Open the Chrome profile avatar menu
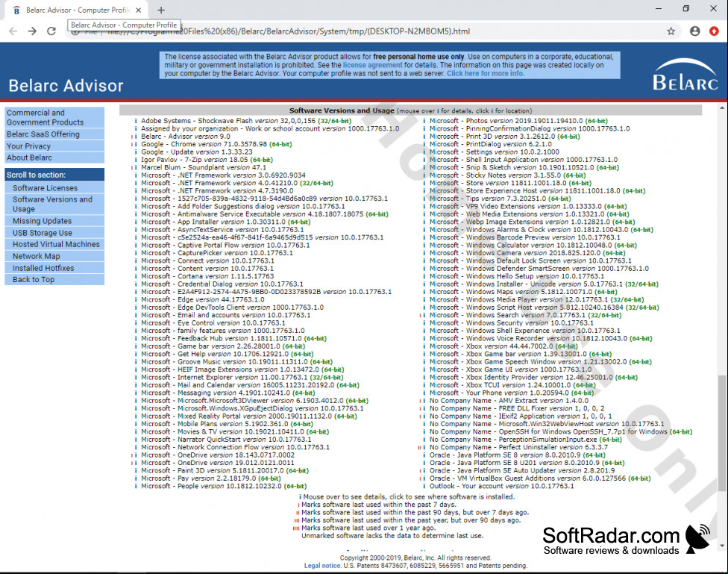Image resolution: width=728 pixels, height=574 pixels. [694, 31]
